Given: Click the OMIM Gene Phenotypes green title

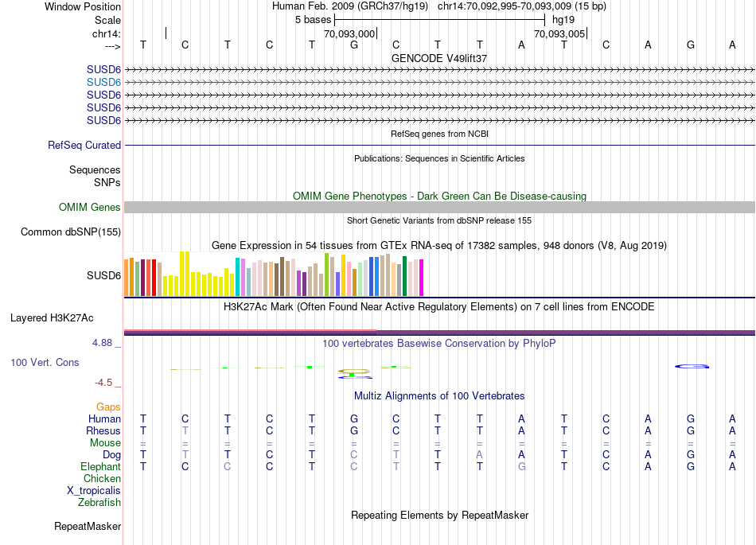Looking at the screenshot, I should [439, 197].
